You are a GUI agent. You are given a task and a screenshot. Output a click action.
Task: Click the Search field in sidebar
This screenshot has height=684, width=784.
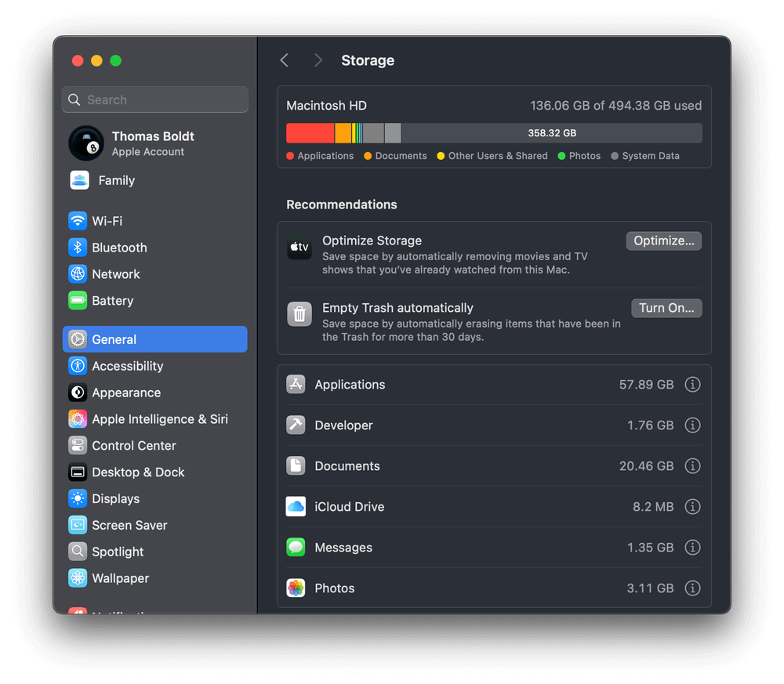tap(155, 100)
